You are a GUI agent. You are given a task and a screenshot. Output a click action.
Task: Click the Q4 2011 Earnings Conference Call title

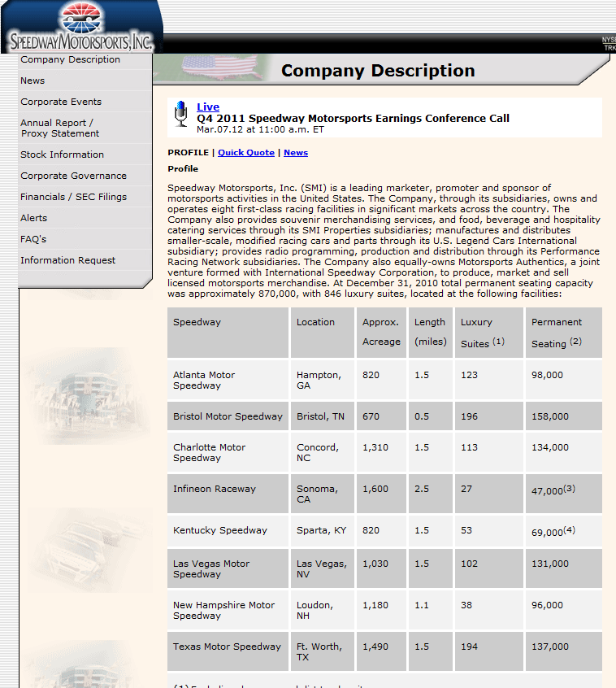pyautogui.click(x=353, y=119)
